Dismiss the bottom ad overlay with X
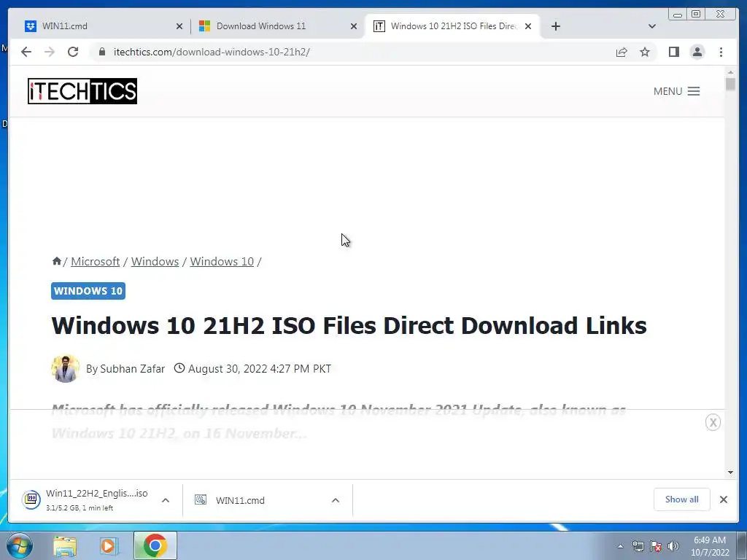Screen dimensions: 747x560 (x=713, y=422)
